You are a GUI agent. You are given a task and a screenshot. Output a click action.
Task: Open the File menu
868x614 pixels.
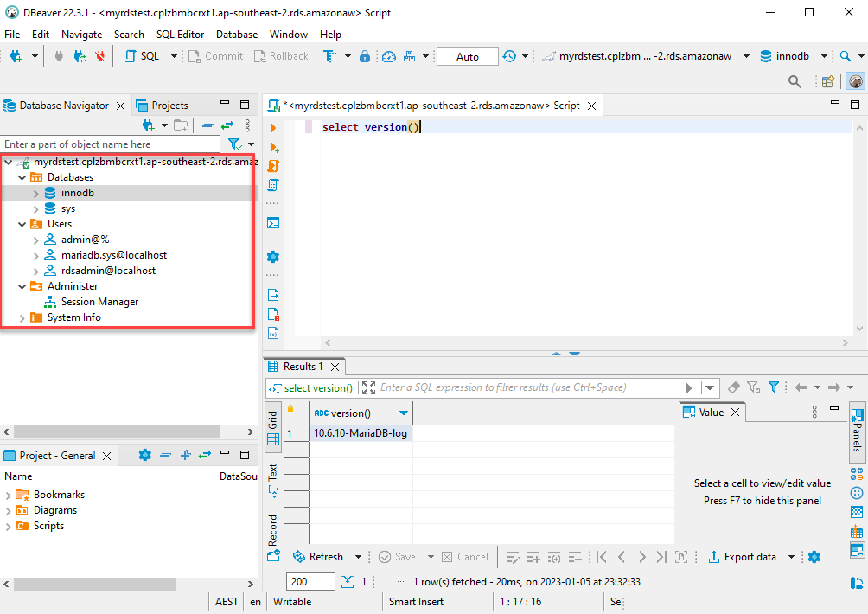pos(12,35)
